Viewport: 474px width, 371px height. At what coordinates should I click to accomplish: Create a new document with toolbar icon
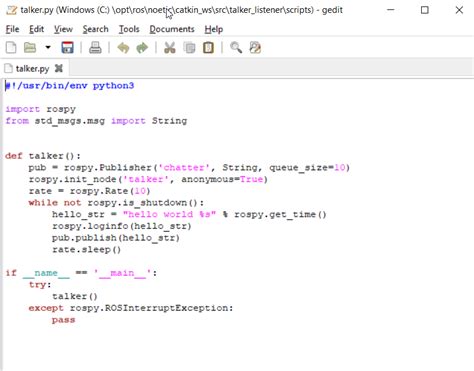coord(11,47)
